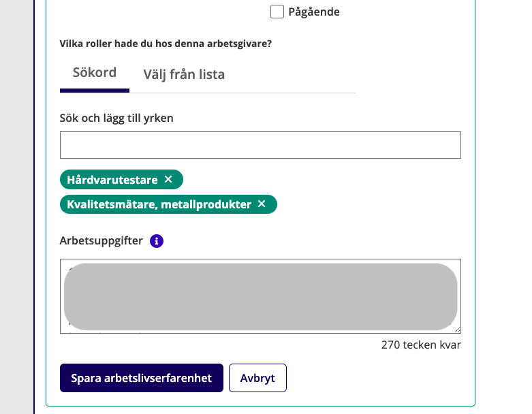Click the 270 tecken kvar counter
This screenshot has width=532, height=414.
(x=421, y=345)
